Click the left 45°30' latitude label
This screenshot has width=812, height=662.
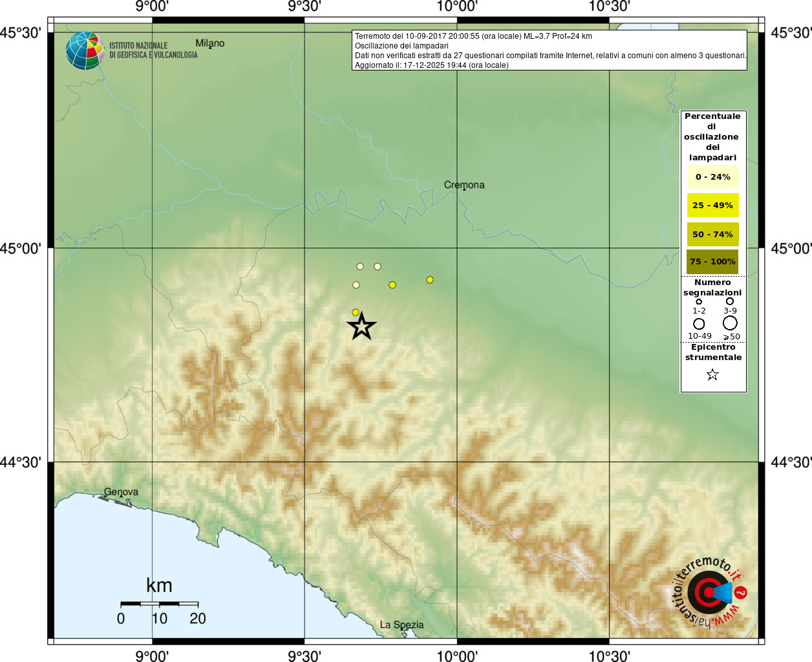click(x=21, y=32)
